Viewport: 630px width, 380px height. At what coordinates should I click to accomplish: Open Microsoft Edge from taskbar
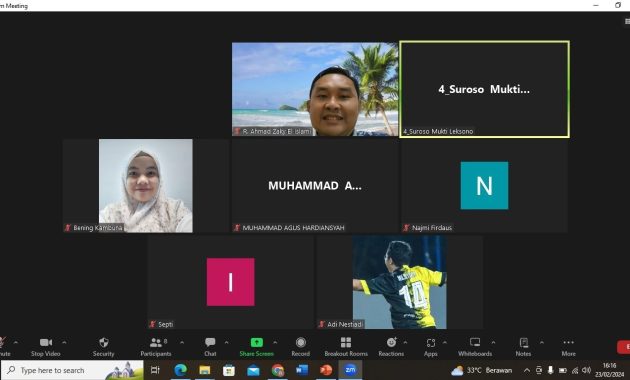180,370
